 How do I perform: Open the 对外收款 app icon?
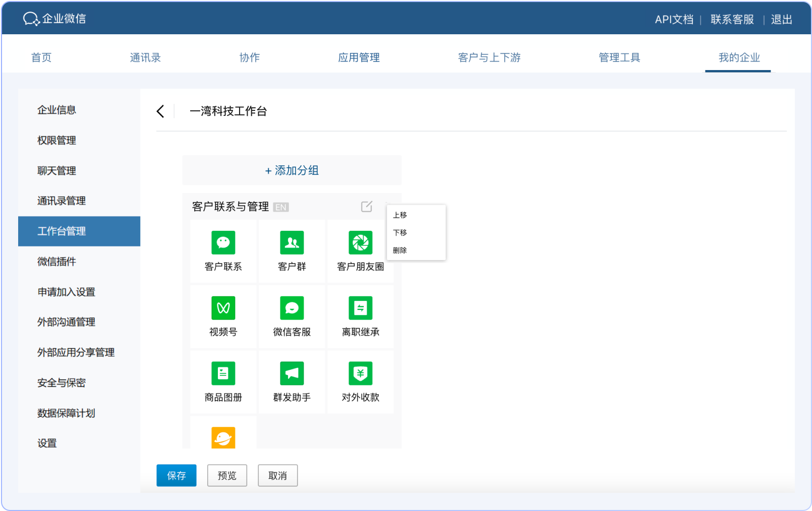coord(361,373)
